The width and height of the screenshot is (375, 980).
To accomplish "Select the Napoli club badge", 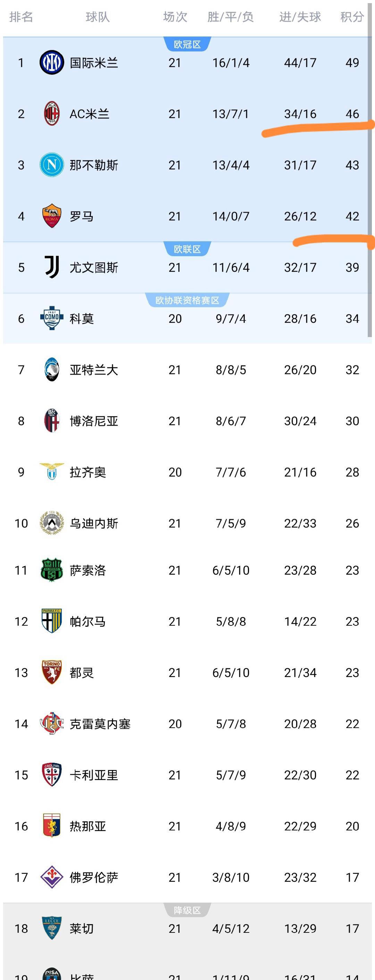I will pos(52,165).
